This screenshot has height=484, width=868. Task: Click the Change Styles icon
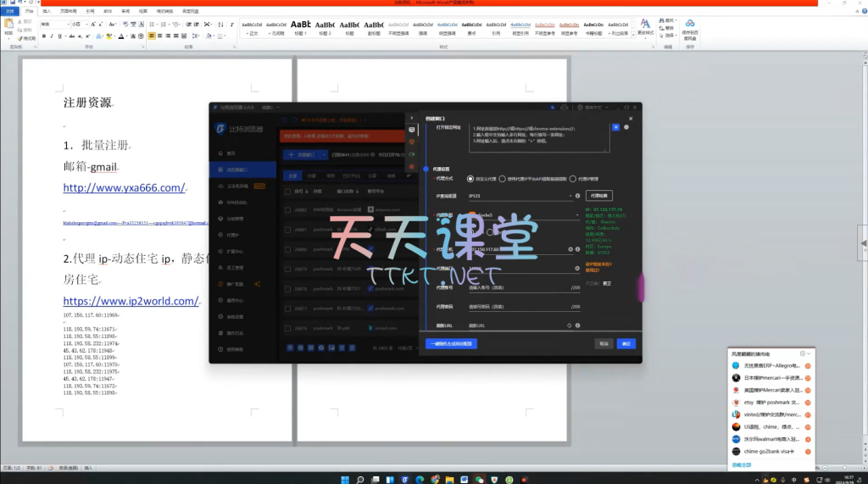tap(645, 29)
